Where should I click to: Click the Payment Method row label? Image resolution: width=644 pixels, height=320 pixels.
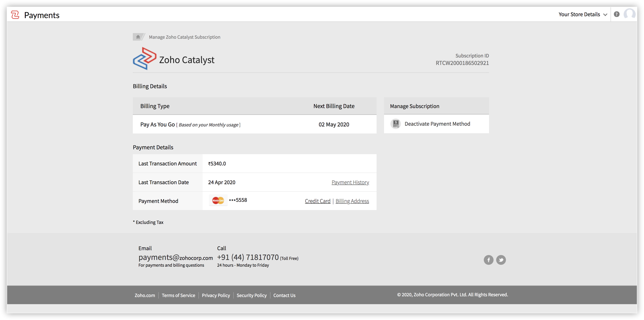click(158, 201)
